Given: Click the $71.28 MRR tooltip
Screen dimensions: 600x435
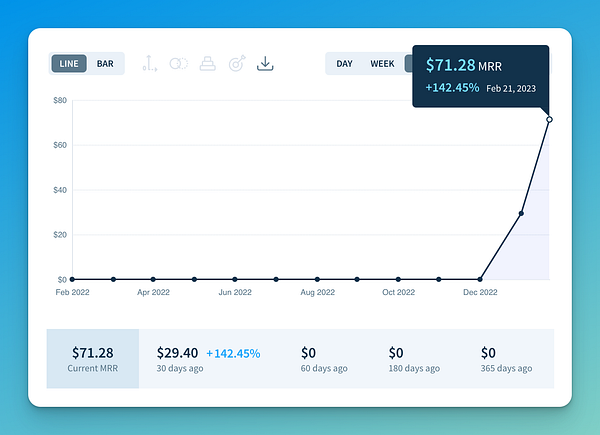Looking at the screenshot, I should (x=481, y=76).
